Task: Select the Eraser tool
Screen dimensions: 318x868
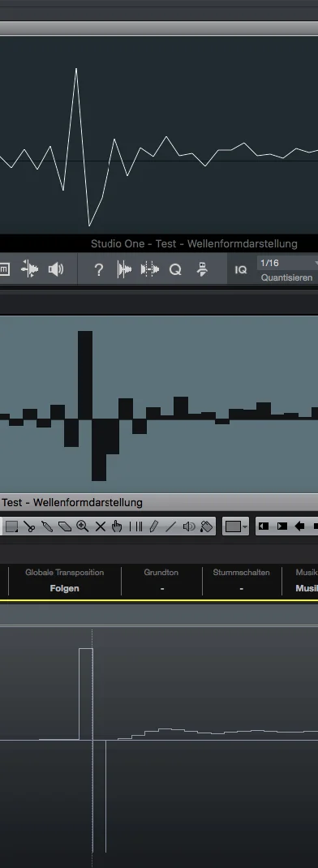Action: click(65, 526)
